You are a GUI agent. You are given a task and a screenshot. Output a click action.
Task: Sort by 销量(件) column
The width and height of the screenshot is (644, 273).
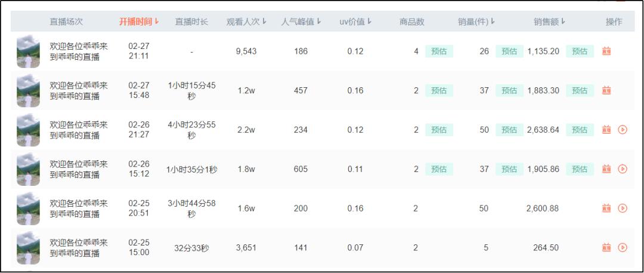pyautogui.click(x=476, y=22)
